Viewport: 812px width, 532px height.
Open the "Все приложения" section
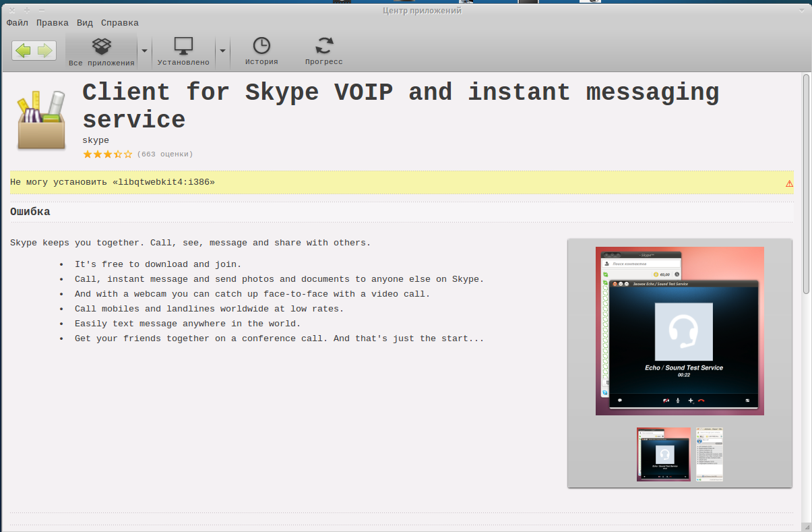(102, 53)
